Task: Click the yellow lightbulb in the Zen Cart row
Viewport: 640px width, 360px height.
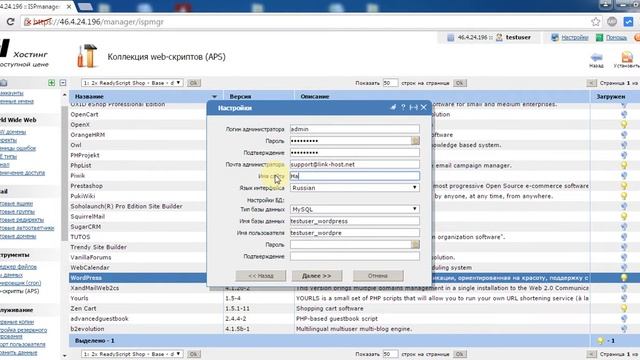Action: (624, 308)
